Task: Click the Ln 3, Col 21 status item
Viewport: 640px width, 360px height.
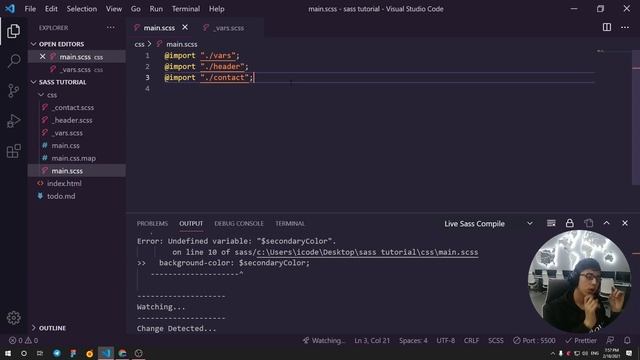Action: pos(372,340)
